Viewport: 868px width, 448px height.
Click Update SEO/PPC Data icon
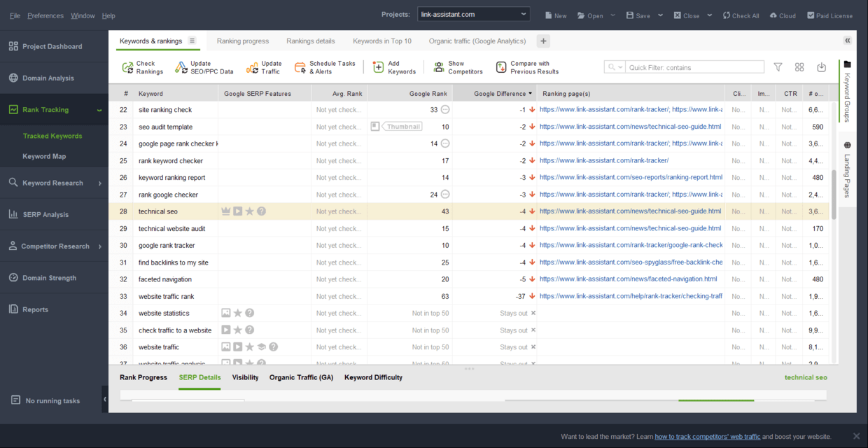[x=181, y=67]
